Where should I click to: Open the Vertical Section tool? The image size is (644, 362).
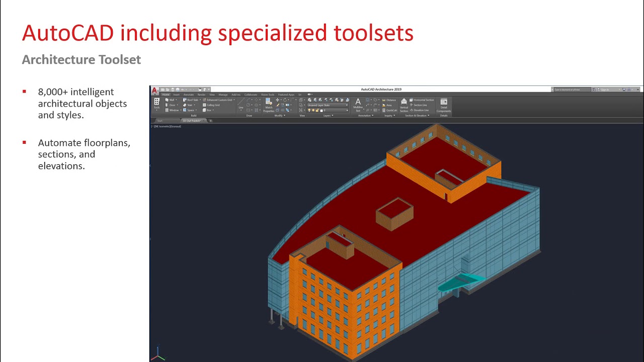(404, 104)
